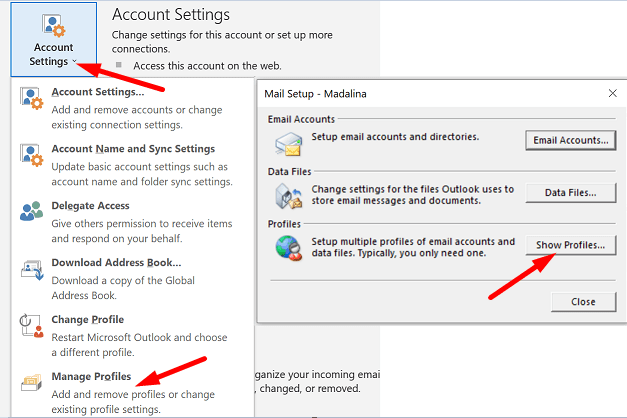Image resolution: width=627 pixels, height=418 pixels.
Task: Click 'Setup multiple profiles of email accounts and' text
Action: point(413,242)
